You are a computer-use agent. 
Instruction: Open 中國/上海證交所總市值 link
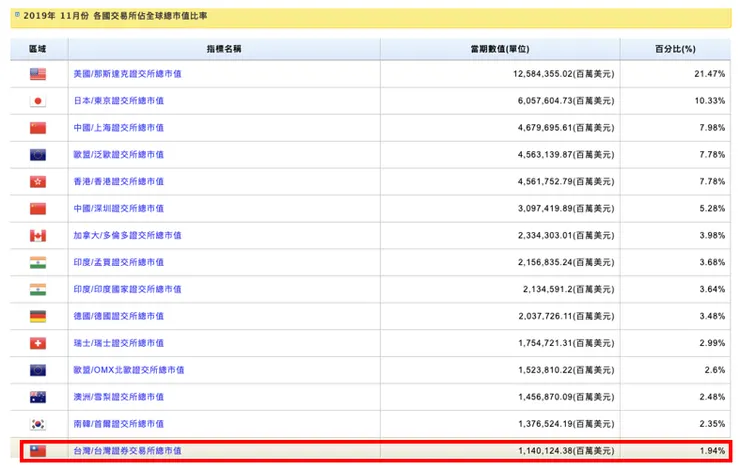(x=118, y=128)
